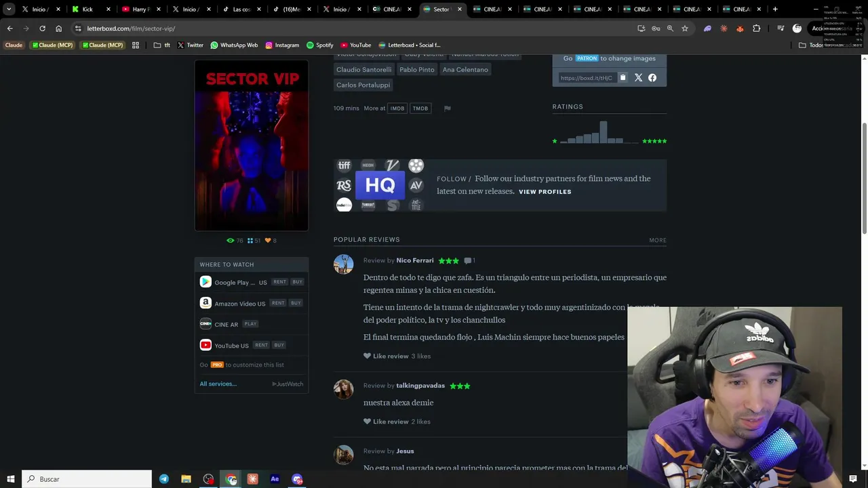
Task: Open the Windows Start menu
Action: click(x=11, y=479)
